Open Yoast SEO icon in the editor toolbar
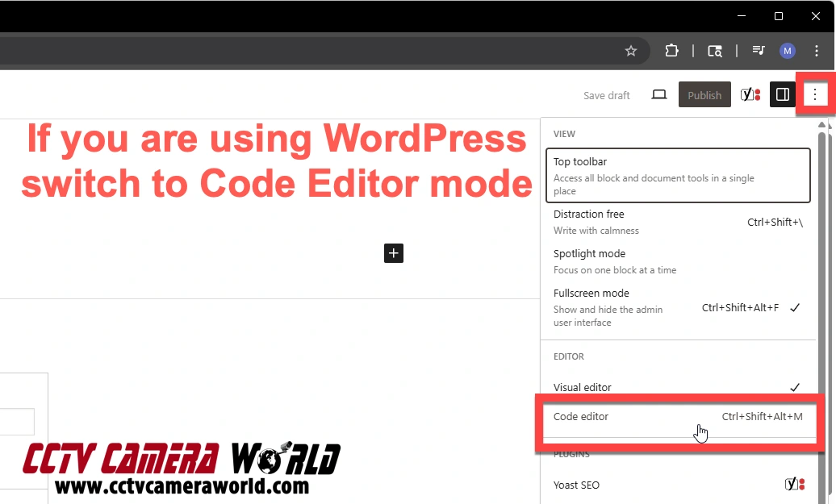836x504 pixels. point(750,95)
